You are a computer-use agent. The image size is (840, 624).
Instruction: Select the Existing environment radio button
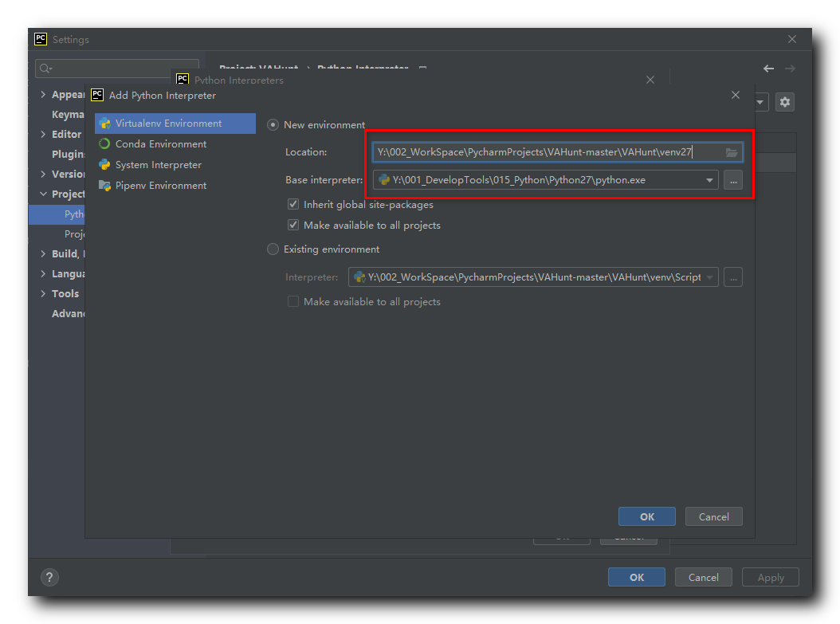click(273, 249)
